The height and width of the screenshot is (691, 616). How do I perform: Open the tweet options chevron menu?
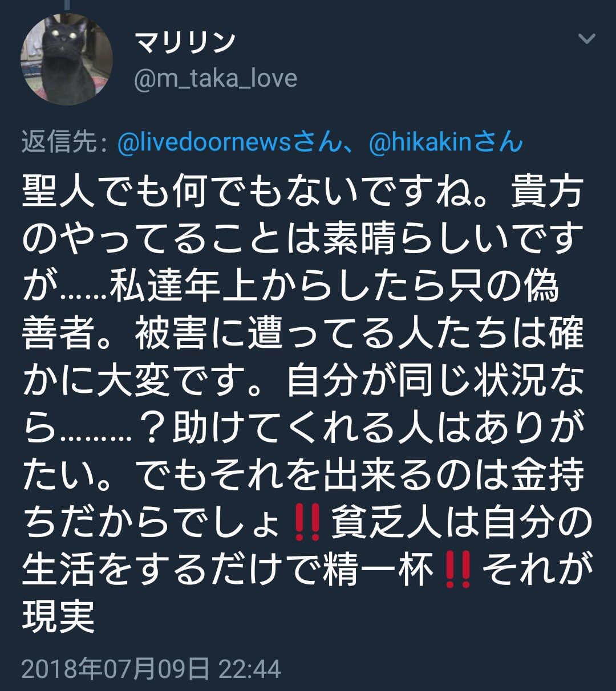click(587, 39)
